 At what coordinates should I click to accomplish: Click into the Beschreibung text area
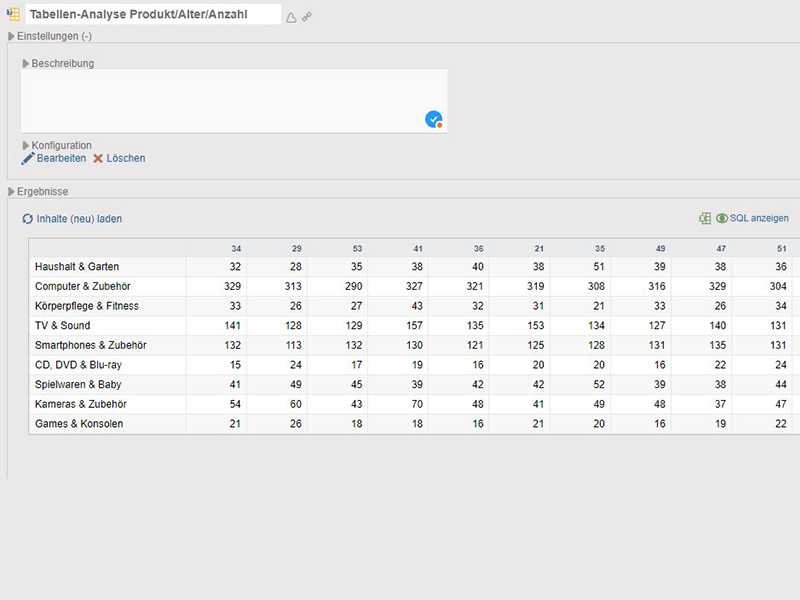pyautogui.click(x=234, y=102)
